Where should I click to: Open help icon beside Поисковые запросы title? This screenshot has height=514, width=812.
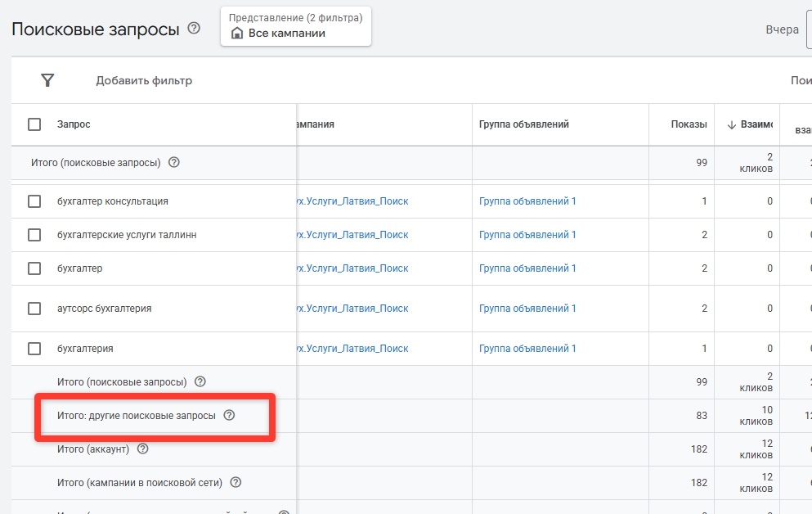[194, 28]
